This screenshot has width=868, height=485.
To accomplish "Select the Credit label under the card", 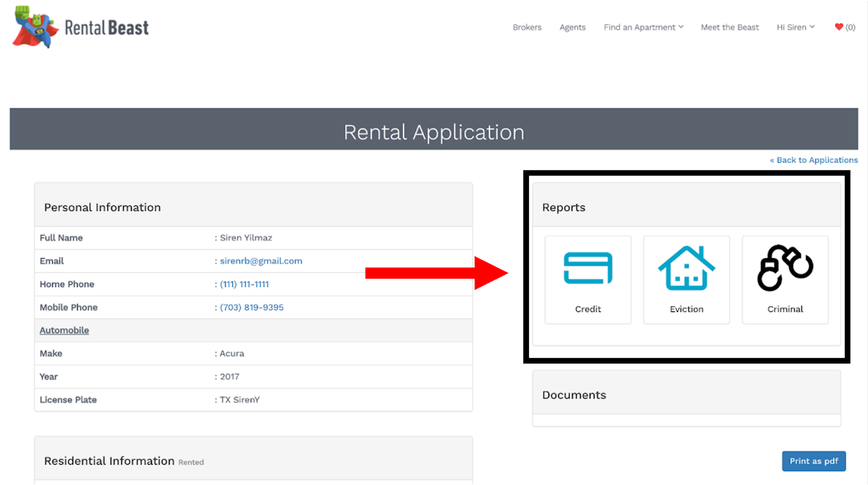I will pos(588,309).
